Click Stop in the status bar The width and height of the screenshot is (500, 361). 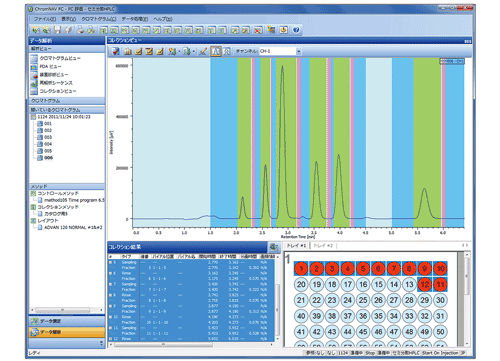(x=370, y=353)
